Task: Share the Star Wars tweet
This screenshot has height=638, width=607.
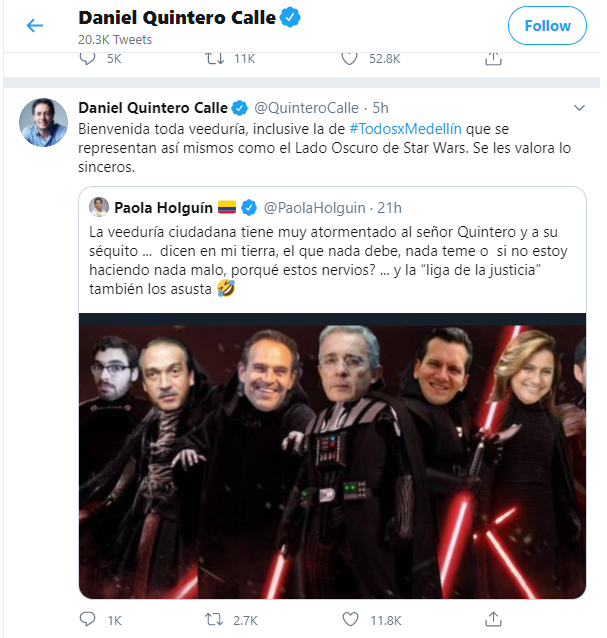Action: pos(492,620)
